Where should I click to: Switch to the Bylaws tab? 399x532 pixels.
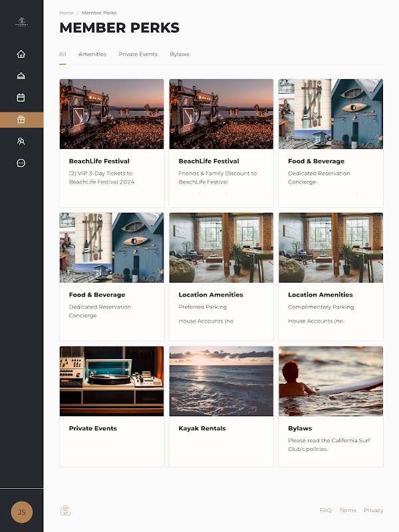click(180, 55)
